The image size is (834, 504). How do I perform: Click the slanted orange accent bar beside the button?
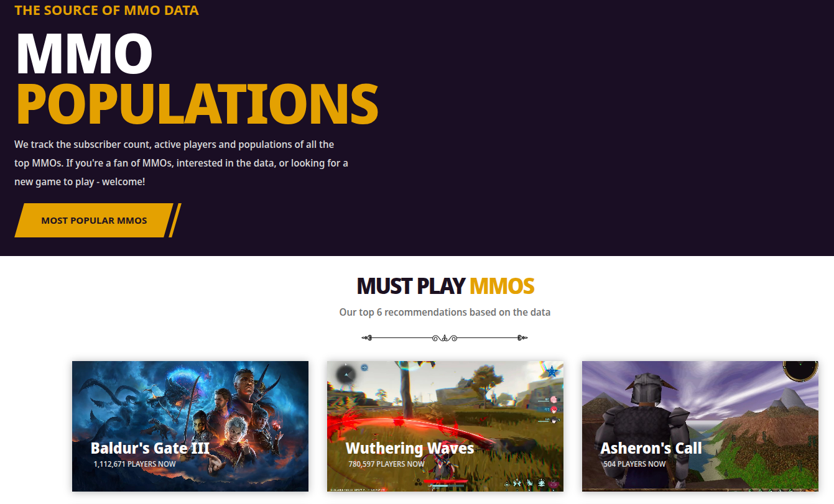pos(175,220)
